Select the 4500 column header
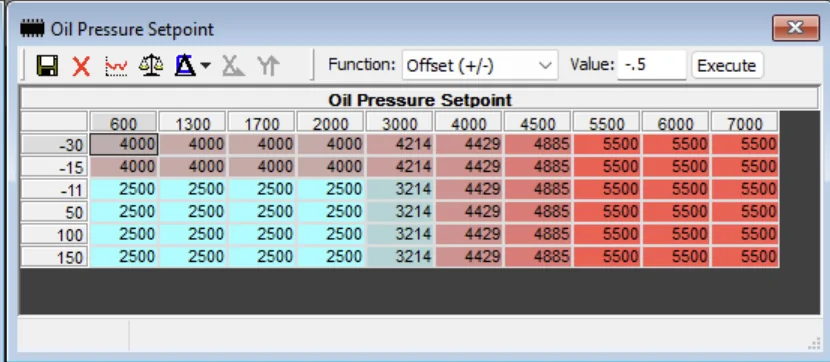The height and width of the screenshot is (362, 830). (x=537, y=122)
